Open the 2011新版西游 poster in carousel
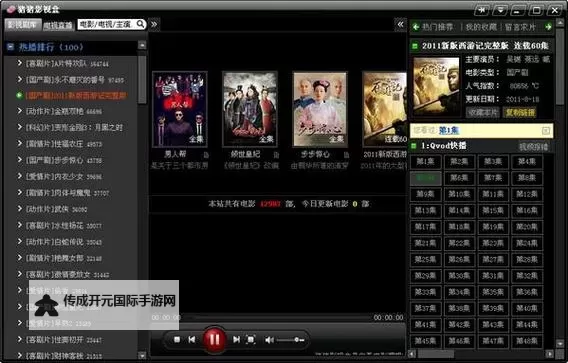 384,109
